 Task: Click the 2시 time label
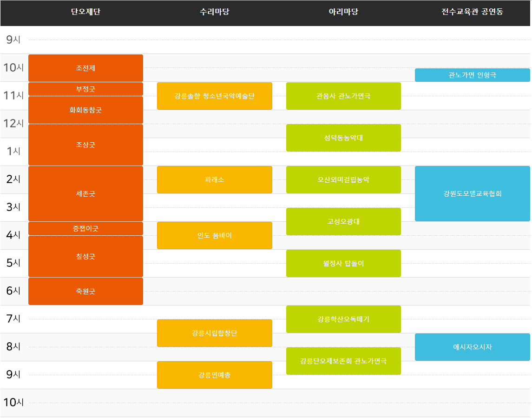13,179
